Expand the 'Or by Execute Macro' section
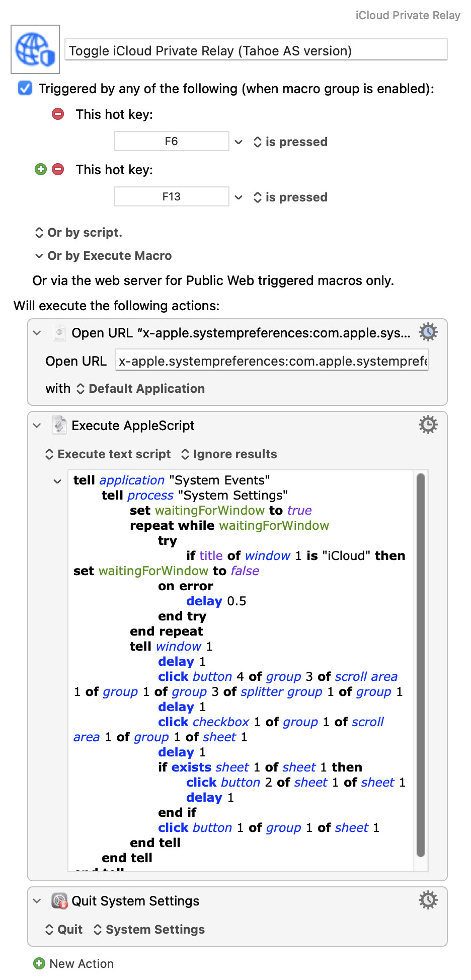Viewport: 471px width, 980px height. pyautogui.click(x=39, y=256)
